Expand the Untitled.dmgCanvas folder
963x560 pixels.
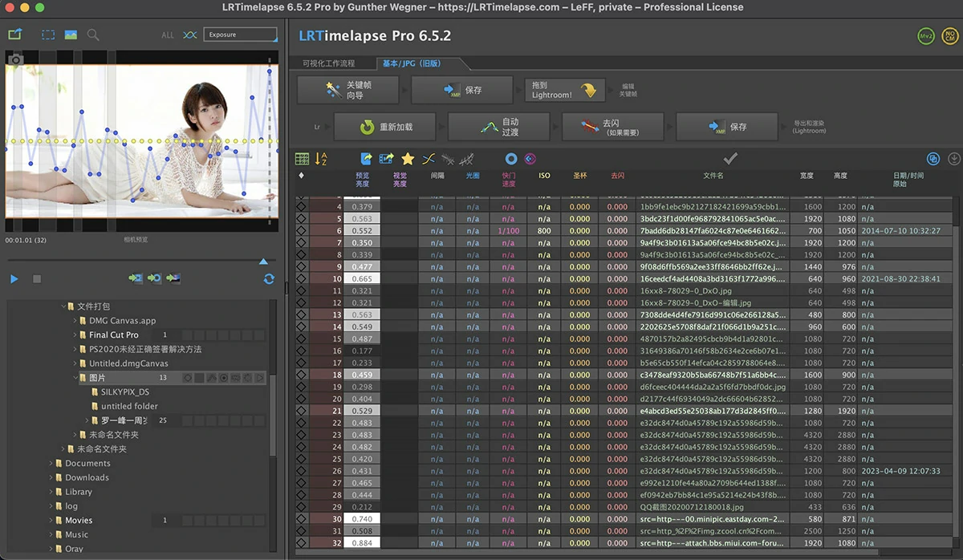click(x=76, y=363)
